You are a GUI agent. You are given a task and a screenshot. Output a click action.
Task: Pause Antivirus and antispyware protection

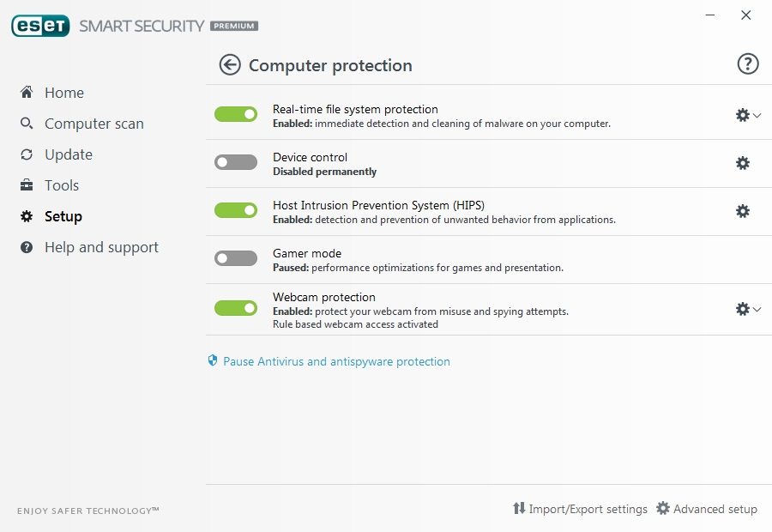[336, 361]
